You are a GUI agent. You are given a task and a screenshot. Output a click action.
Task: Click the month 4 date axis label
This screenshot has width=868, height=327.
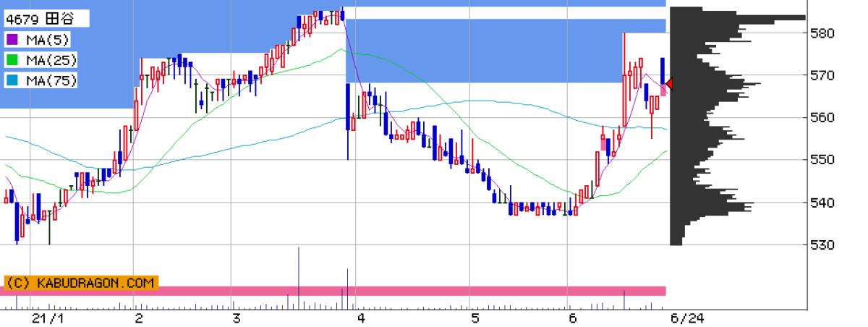(x=360, y=318)
